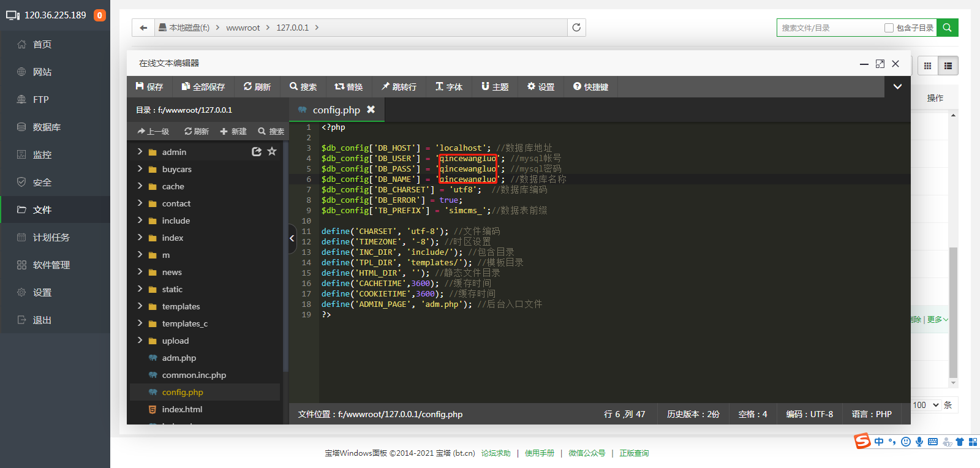This screenshot has width=980, height=468.
Task: Open 计划任务 in the left sidebar
Action: pos(55,237)
